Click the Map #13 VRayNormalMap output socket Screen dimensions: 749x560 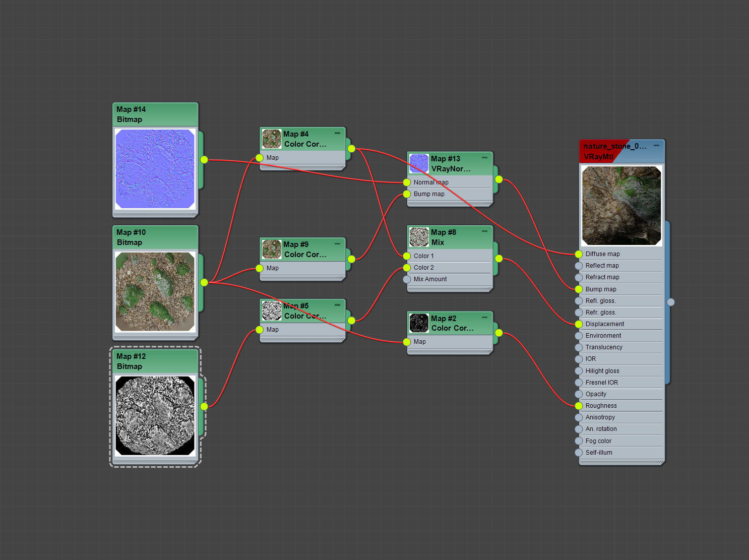(x=498, y=179)
